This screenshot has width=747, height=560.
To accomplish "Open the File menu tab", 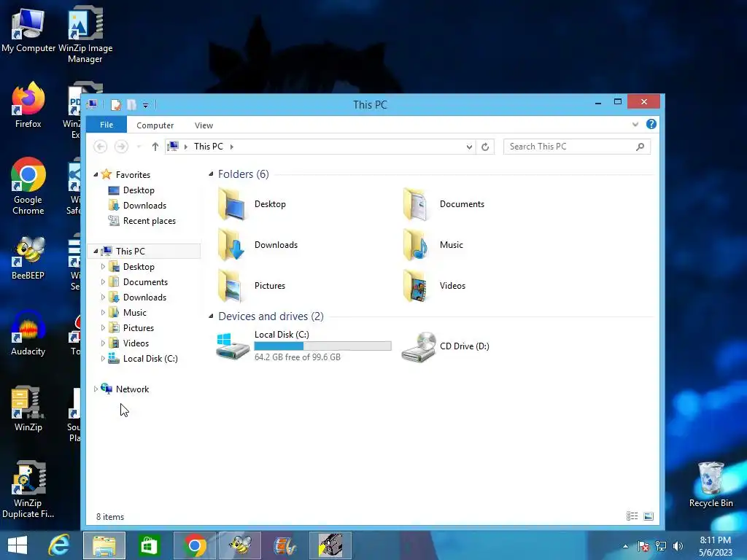I will 107,125.
